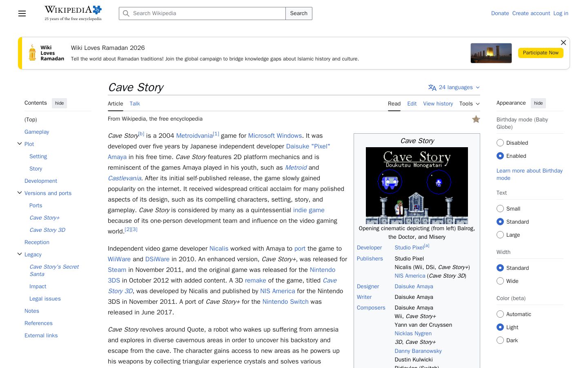Go to Cave Story 3D subsection in contents
The width and height of the screenshot is (588, 368).
point(47,230)
